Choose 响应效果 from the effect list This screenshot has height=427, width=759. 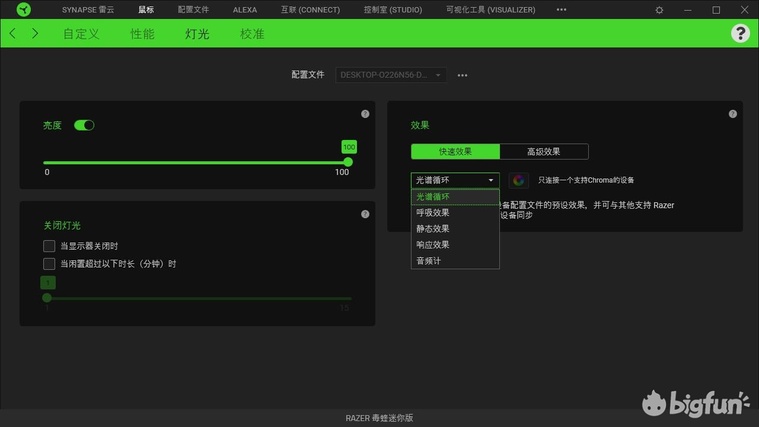click(455, 244)
